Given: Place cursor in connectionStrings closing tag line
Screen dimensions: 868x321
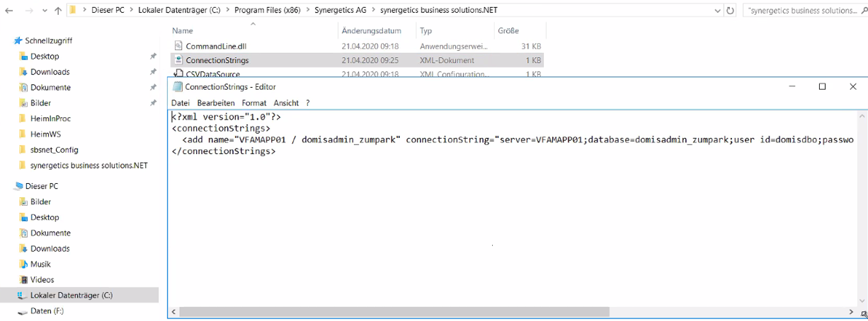Looking at the screenshot, I should click(223, 151).
